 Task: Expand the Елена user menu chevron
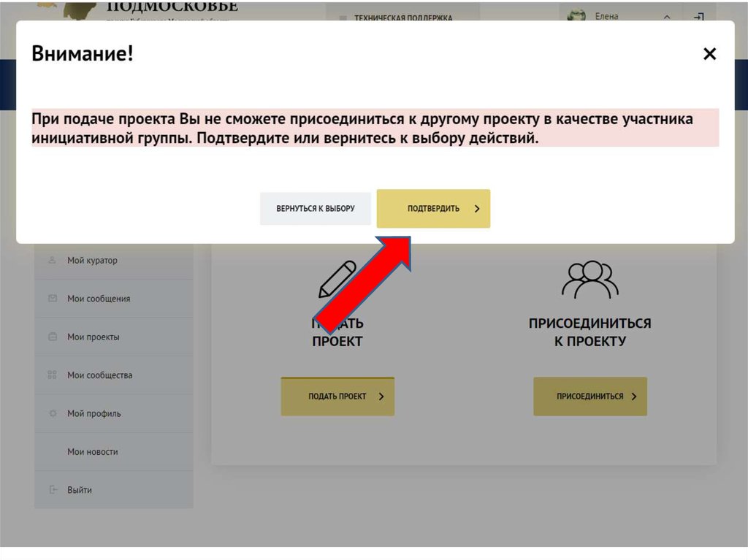tap(667, 17)
